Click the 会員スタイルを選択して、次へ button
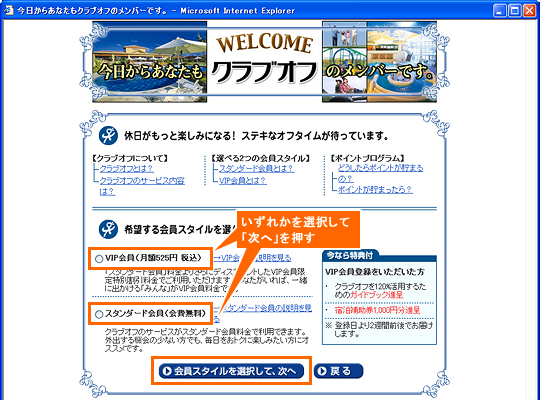 (231, 371)
